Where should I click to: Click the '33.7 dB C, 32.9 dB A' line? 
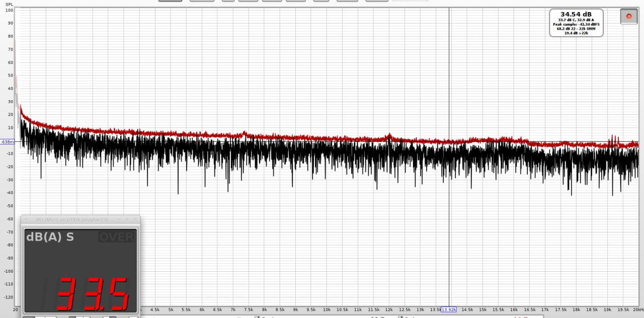pos(576,20)
